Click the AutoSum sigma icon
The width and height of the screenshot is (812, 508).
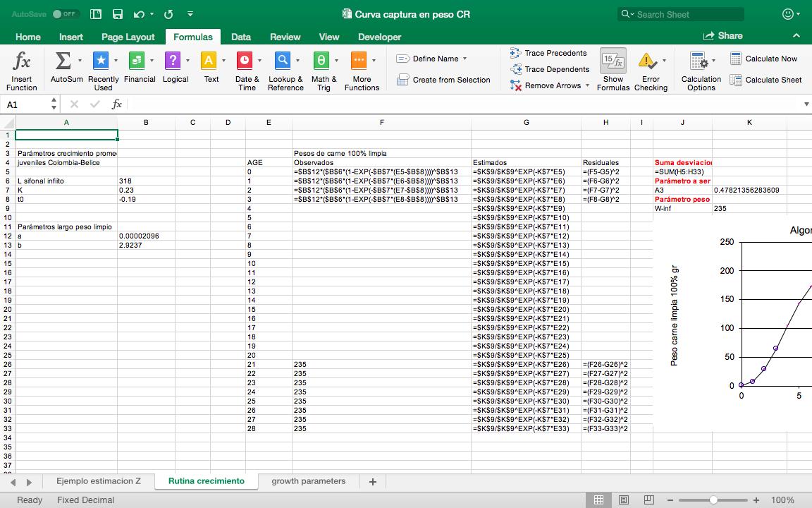coord(63,61)
